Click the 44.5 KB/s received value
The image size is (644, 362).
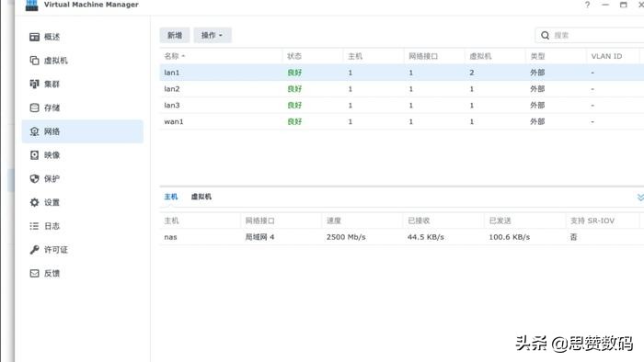pyautogui.click(x=425, y=237)
